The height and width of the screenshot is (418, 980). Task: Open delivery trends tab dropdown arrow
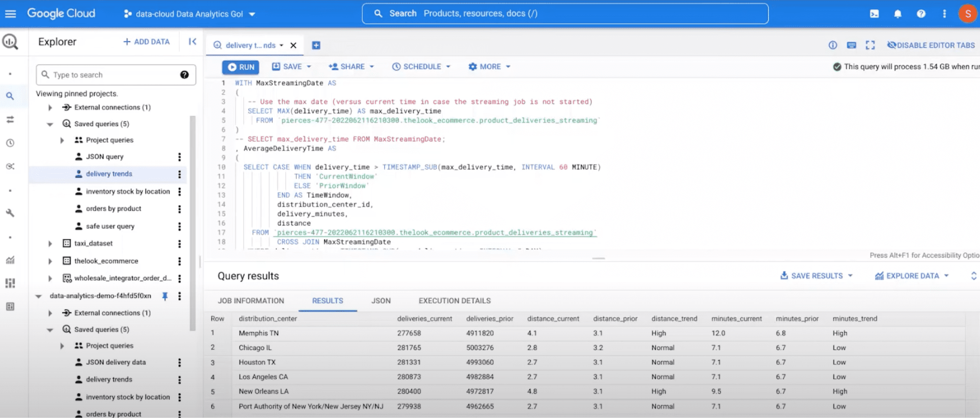point(281,45)
